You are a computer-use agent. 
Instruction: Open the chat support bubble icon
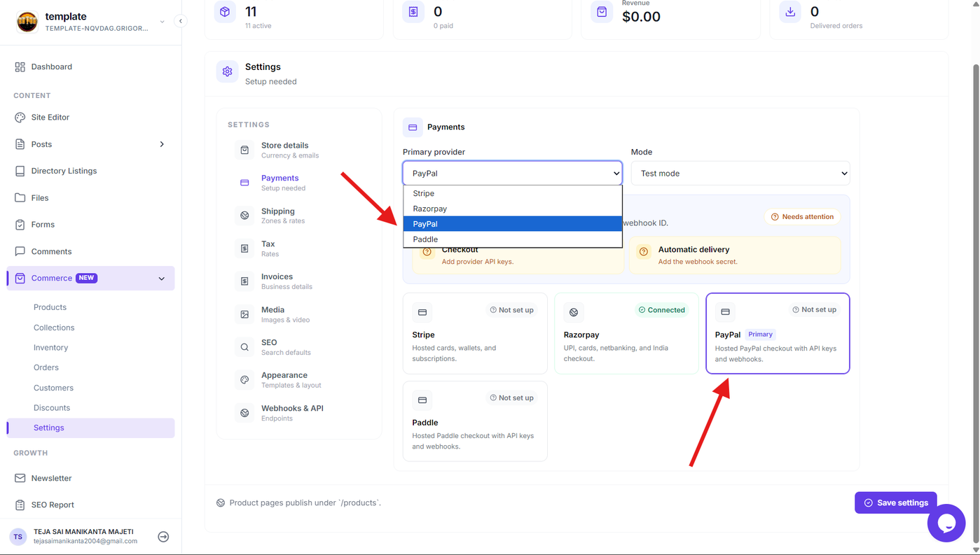[x=946, y=523]
